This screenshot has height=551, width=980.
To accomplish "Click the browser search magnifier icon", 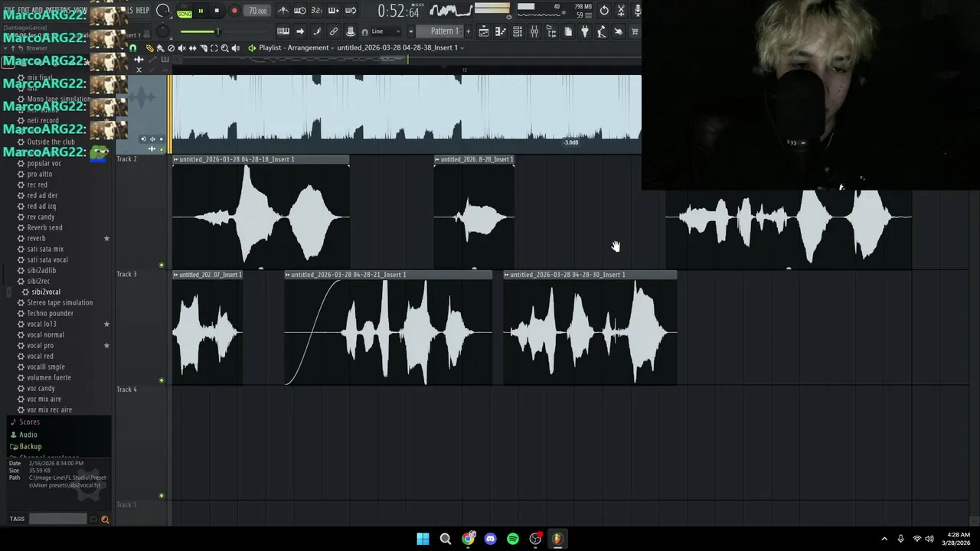I will [x=105, y=520].
